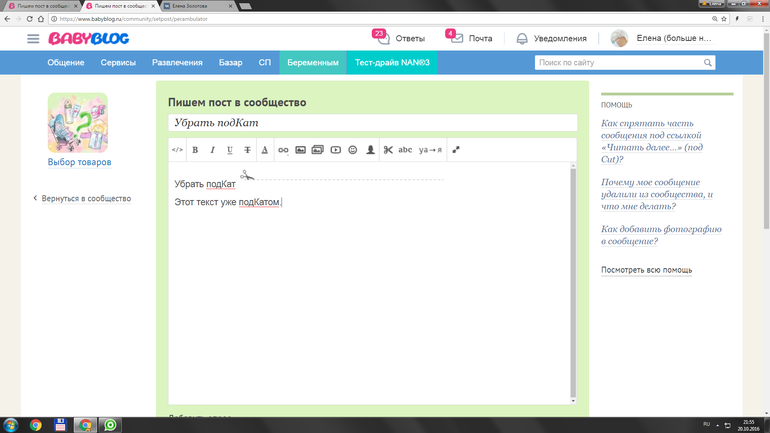Toggle bold formatting in the editor toolbar
The height and width of the screenshot is (433, 770).
click(195, 150)
